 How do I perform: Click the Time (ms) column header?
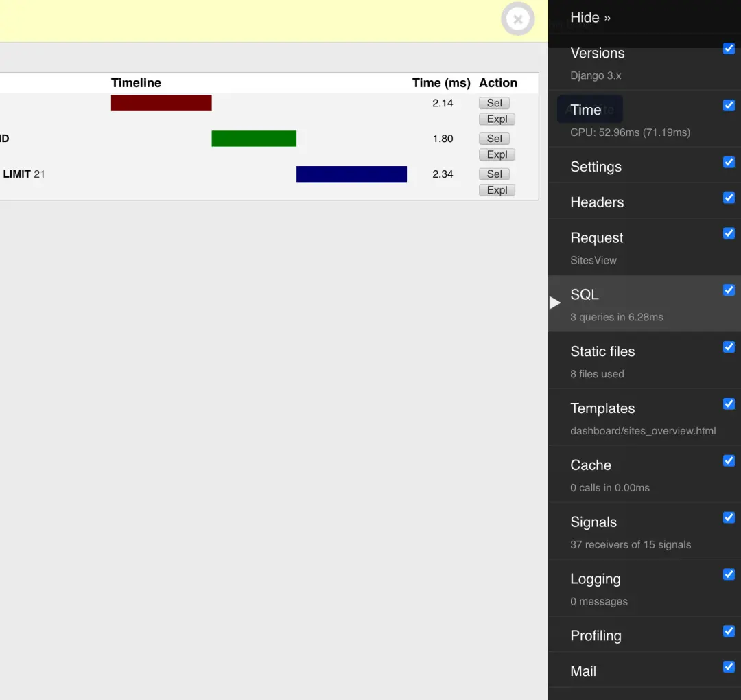pyautogui.click(x=441, y=83)
